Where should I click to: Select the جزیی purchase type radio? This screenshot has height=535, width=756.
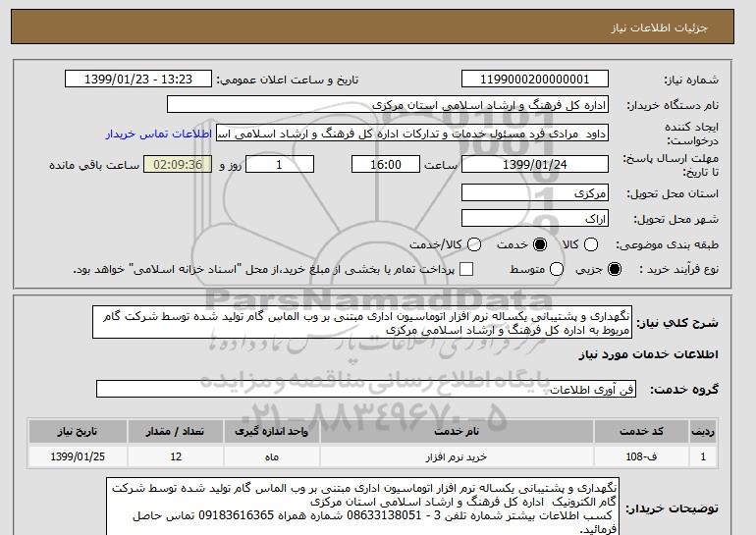(615, 269)
